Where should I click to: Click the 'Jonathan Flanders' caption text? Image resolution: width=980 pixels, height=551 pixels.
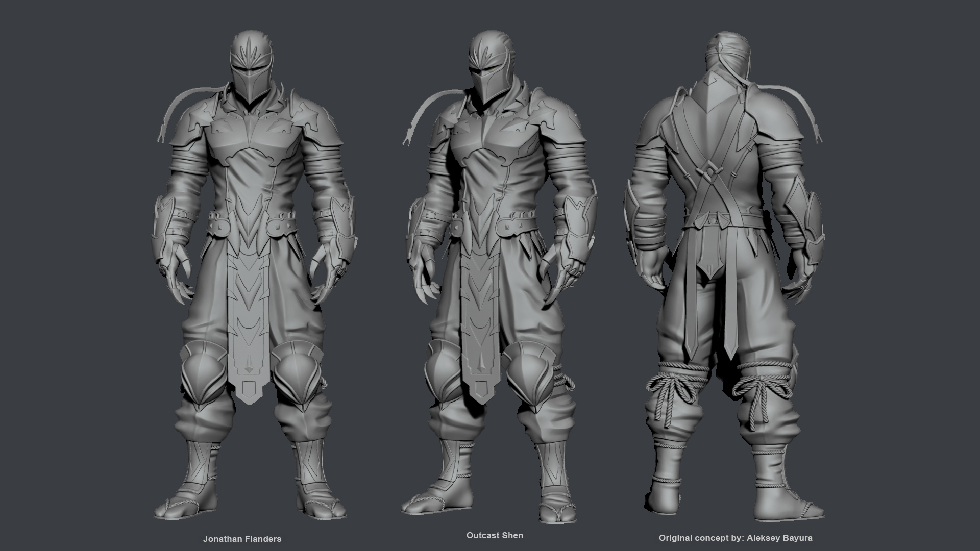click(x=242, y=539)
